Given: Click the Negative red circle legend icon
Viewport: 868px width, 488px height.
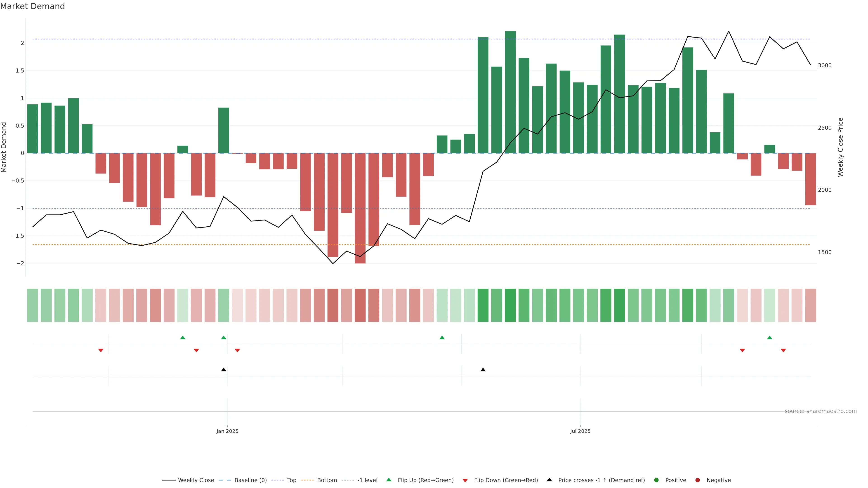Looking at the screenshot, I should pyautogui.click(x=698, y=480).
